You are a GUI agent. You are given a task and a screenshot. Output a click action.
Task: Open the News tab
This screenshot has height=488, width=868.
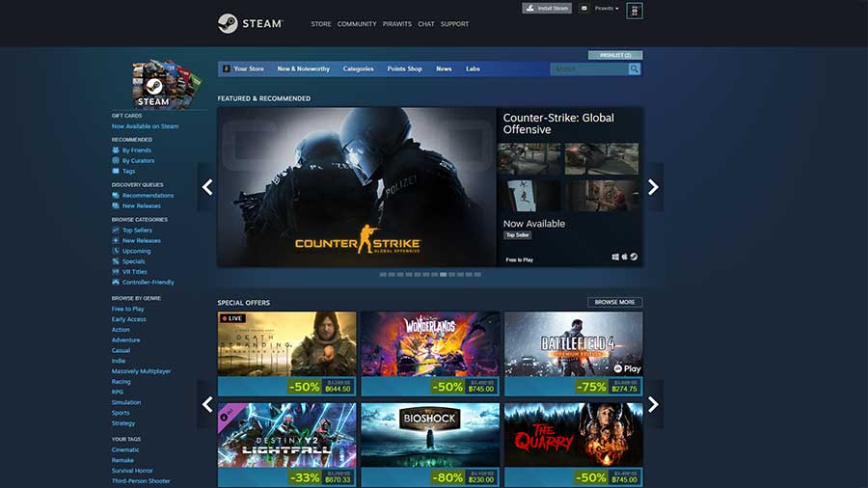(444, 68)
